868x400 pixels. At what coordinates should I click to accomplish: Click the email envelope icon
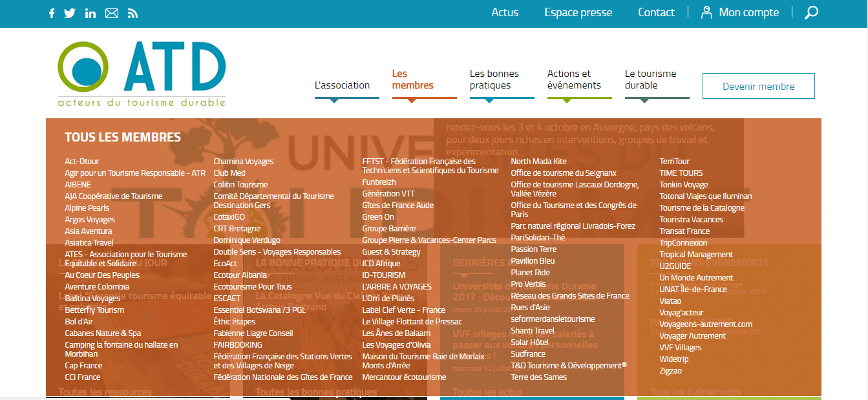[112, 13]
